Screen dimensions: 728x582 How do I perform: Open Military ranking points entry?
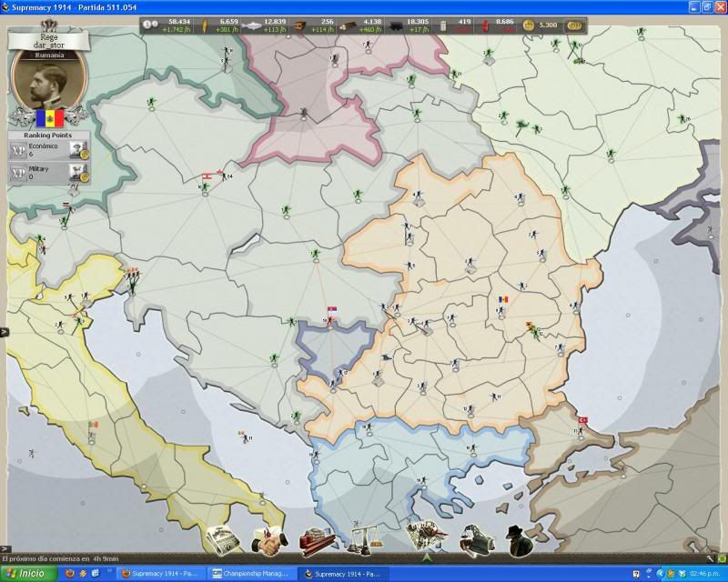click(x=49, y=173)
